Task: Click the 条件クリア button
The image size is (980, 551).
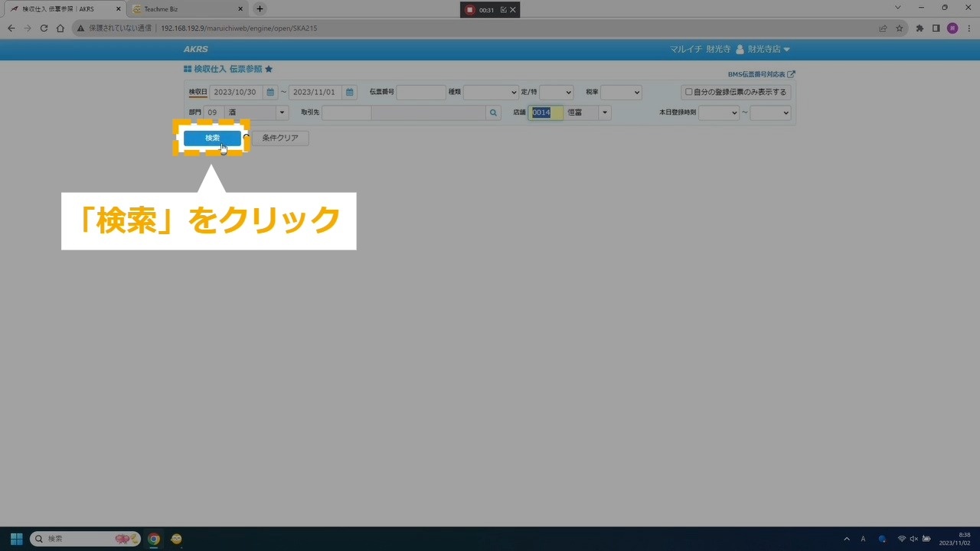Action: coord(280,139)
